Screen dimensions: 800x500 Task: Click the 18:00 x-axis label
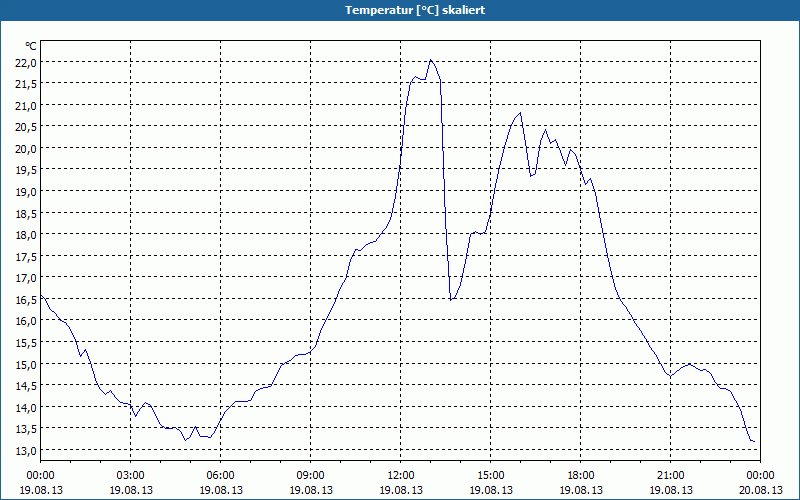(581, 476)
